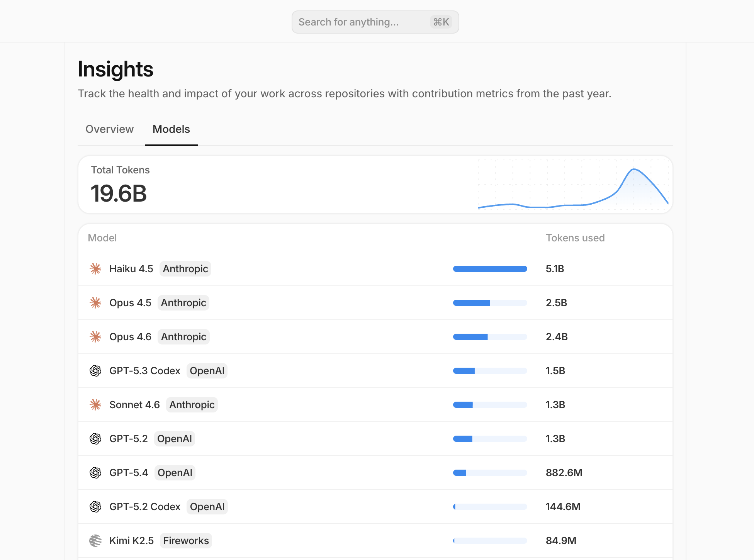Switch to the Overview tab
Viewport: 754px width, 560px height.
pyautogui.click(x=109, y=129)
